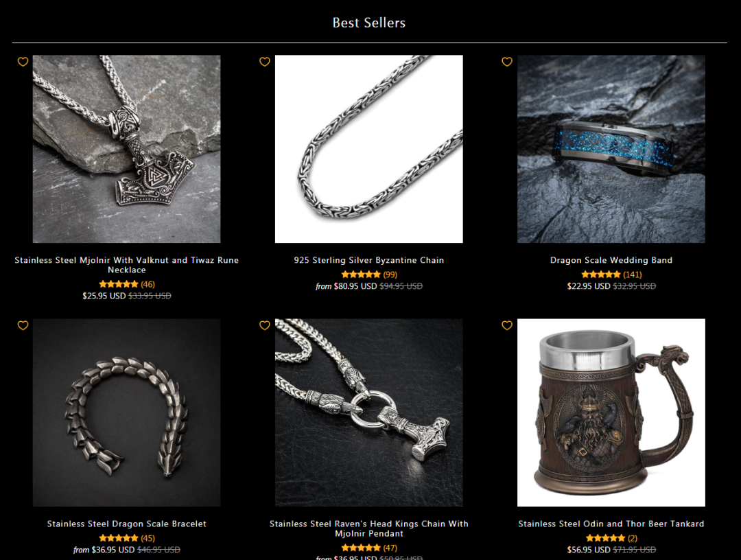Click wishlist heart for Byzantine Chain

click(x=265, y=62)
